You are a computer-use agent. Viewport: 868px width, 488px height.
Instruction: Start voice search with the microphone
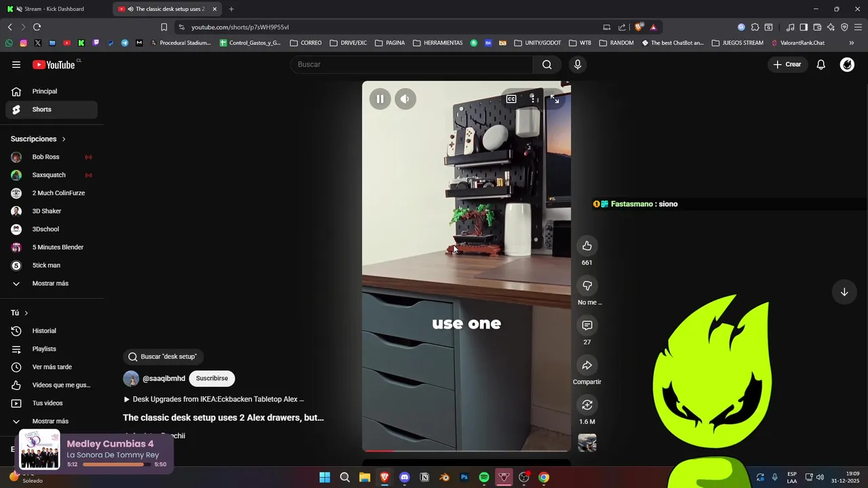pos(577,64)
